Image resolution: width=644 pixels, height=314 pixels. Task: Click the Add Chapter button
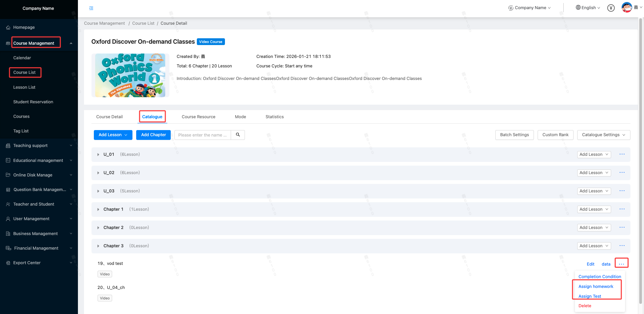coord(153,135)
